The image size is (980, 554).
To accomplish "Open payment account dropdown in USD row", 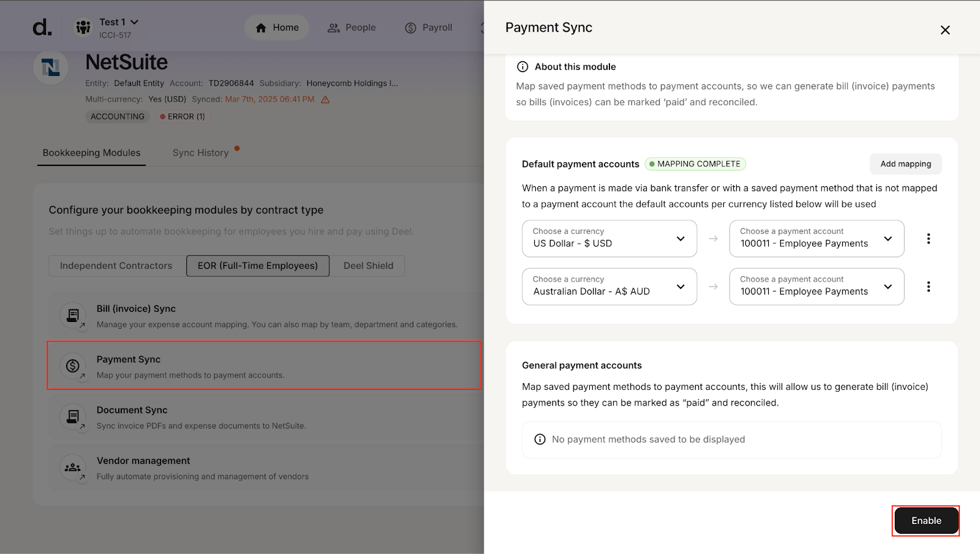I will 816,238.
